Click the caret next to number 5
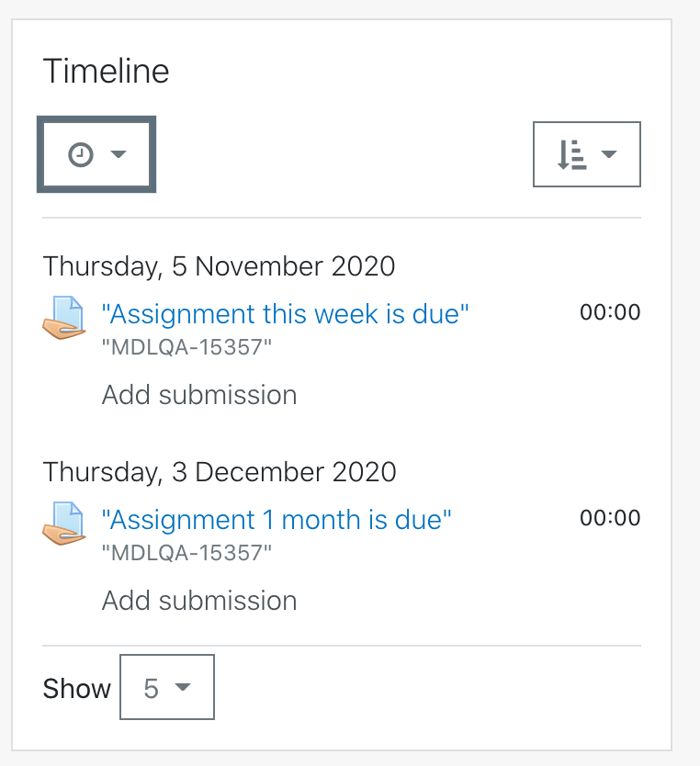700x766 pixels. pyautogui.click(x=183, y=687)
